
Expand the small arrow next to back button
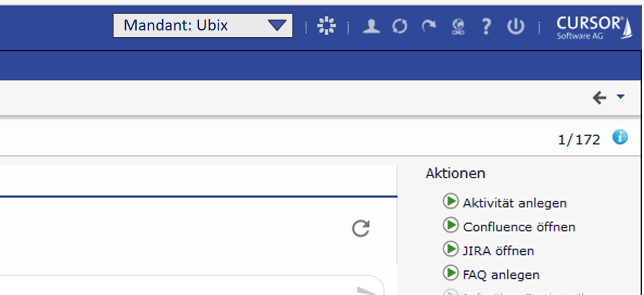[620, 97]
